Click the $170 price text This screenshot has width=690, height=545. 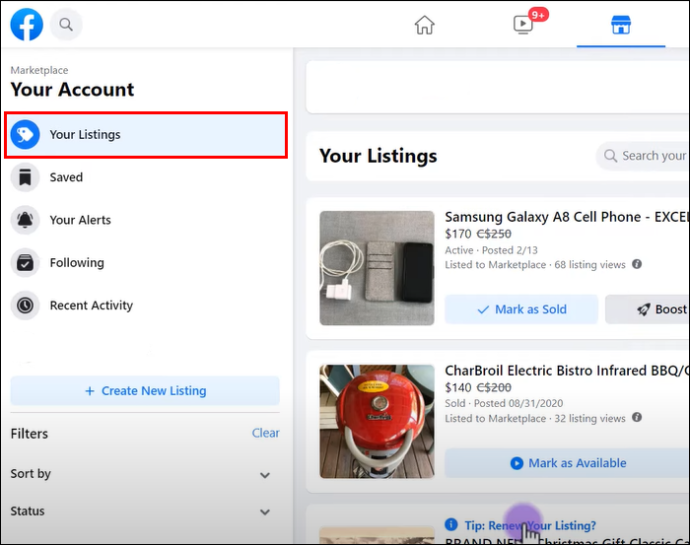458,234
